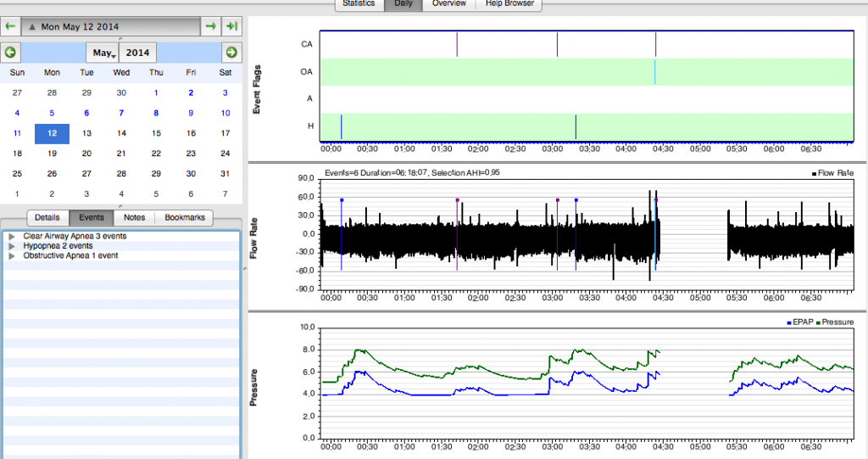Screen dimensions: 868x459
Task: Go to next day with right arrow
Action: pos(211,26)
